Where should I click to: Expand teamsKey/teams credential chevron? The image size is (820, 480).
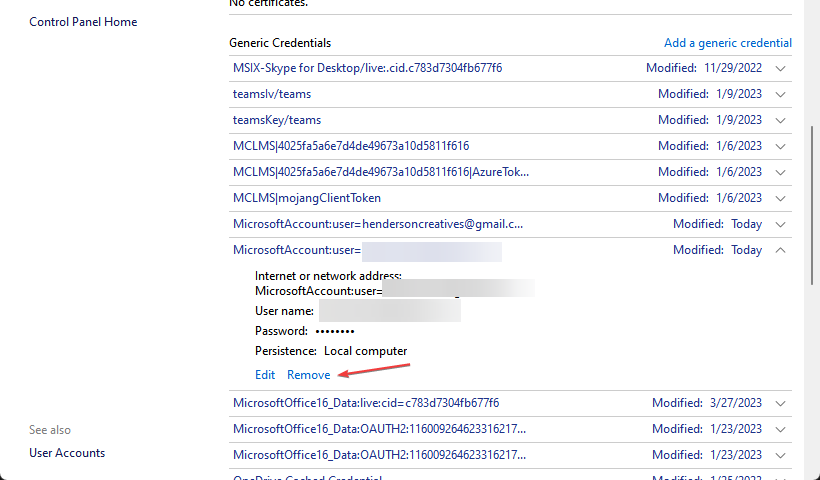tap(780, 121)
